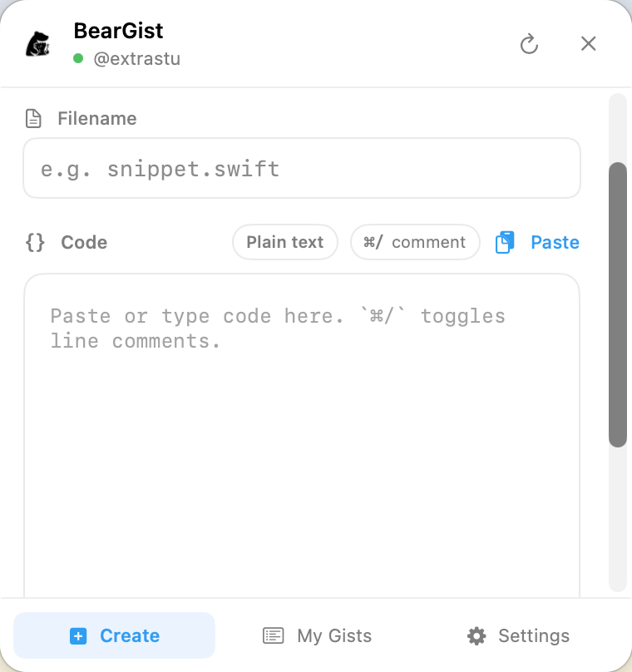
Task: Click the @extrastu username
Action: (136, 59)
